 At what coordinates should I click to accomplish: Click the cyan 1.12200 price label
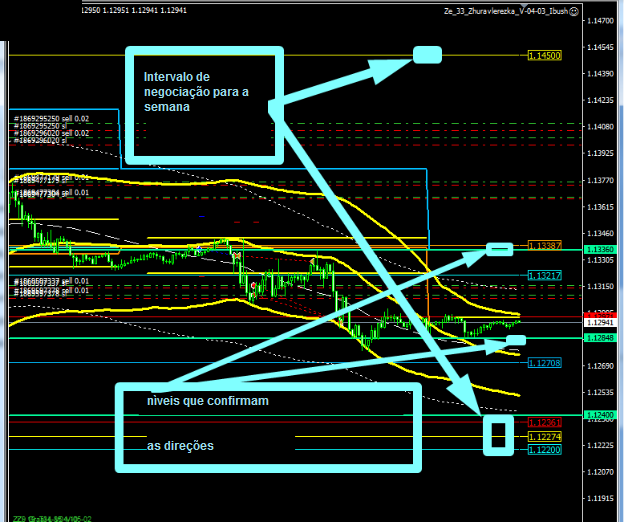544,450
